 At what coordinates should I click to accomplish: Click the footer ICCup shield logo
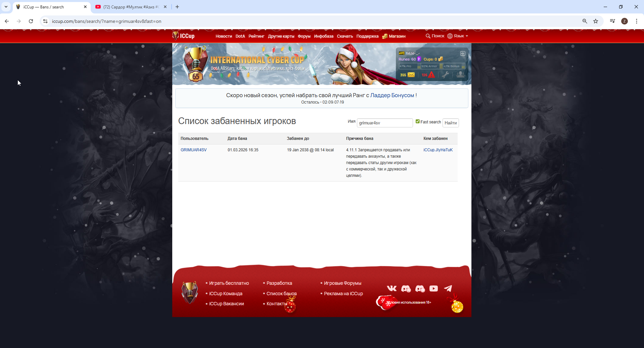190,293
